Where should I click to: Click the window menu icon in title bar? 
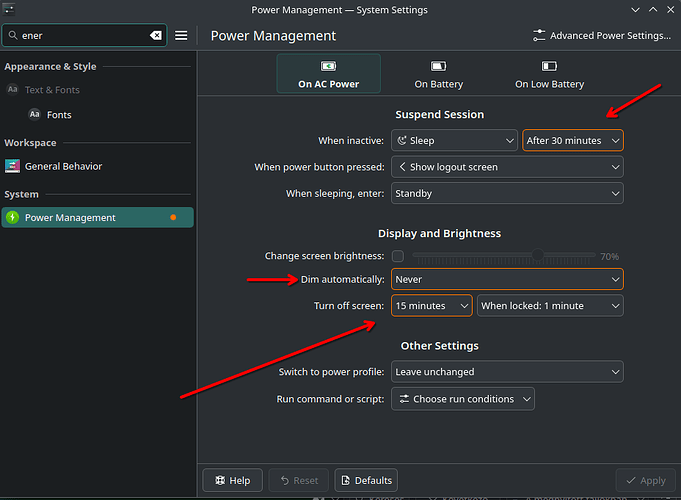[x=9, y=10]
